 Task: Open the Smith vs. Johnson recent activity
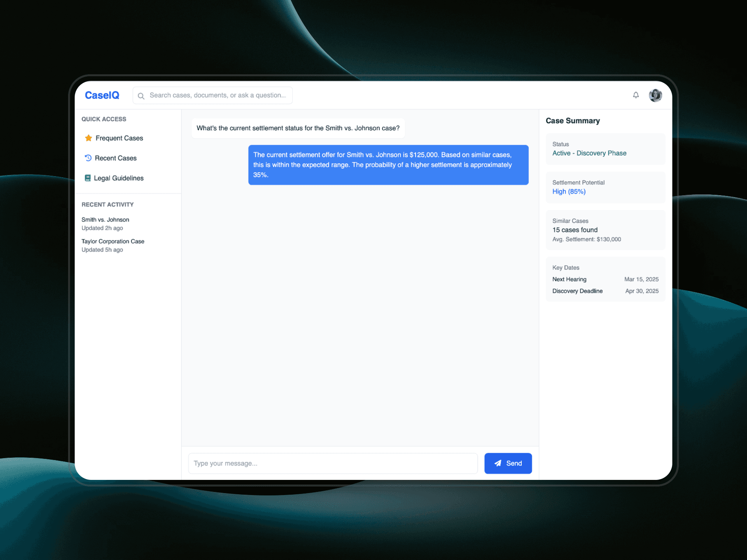[105, 224]
